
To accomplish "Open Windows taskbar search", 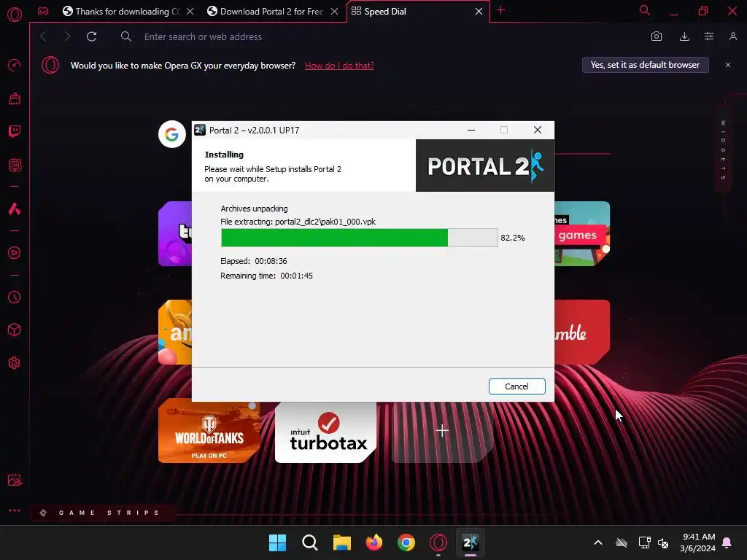I will (309, 542).
